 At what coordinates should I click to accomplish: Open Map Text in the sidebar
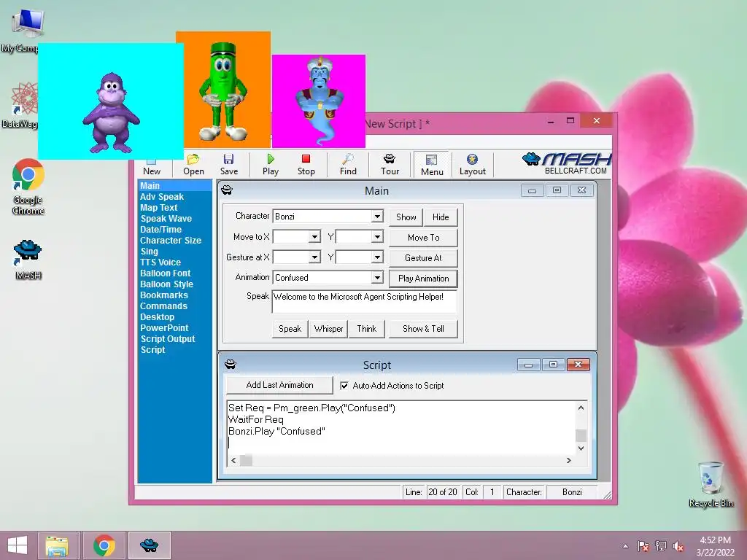click(x=158, y=208)
